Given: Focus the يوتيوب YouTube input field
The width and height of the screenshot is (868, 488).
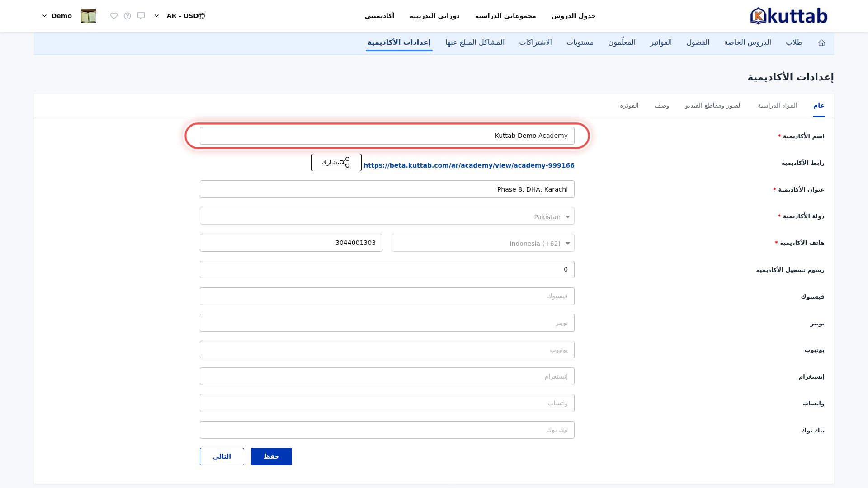Looking at the screenshot, I should [387, 350].
